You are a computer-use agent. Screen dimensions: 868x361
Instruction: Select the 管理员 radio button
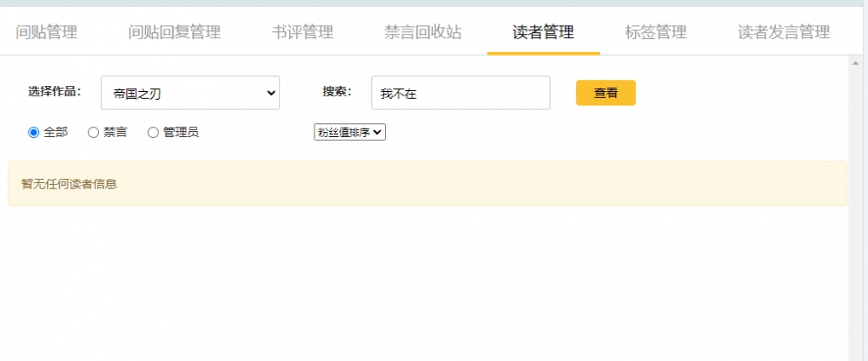(x=154, y=133)
